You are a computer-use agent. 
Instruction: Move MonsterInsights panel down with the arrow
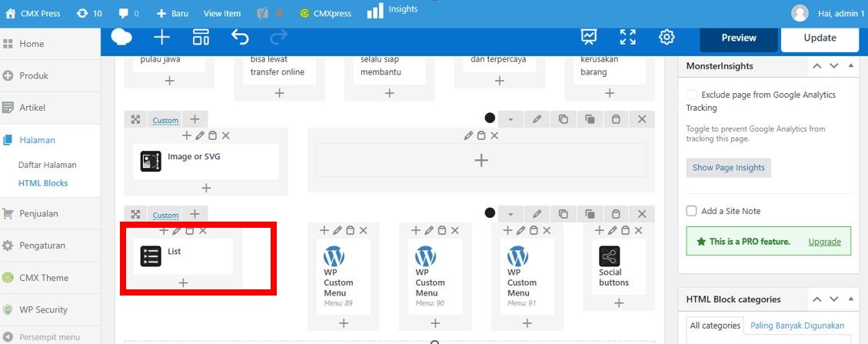pyautogui.click(x=833, y=66)
